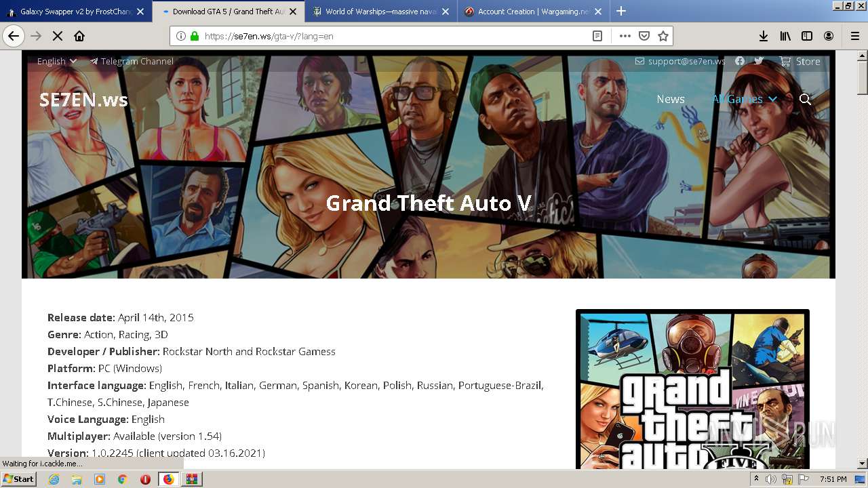Save page to Pocket

point(644,36)
